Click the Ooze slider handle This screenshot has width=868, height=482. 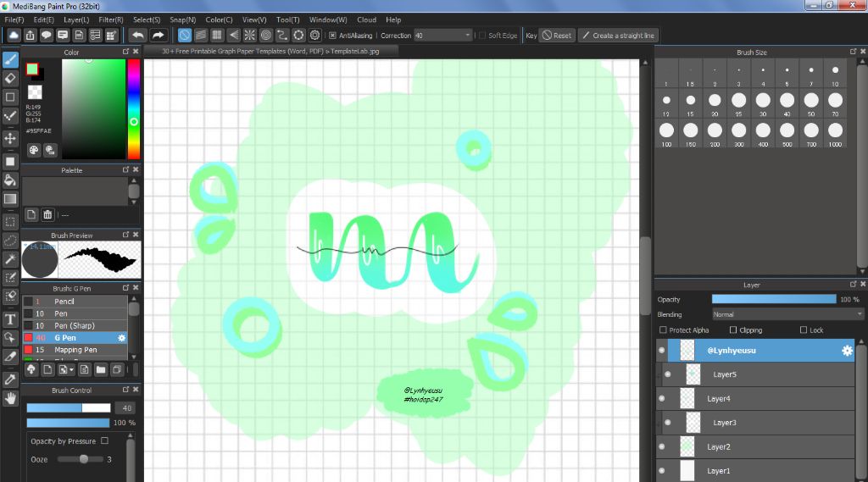84,459
